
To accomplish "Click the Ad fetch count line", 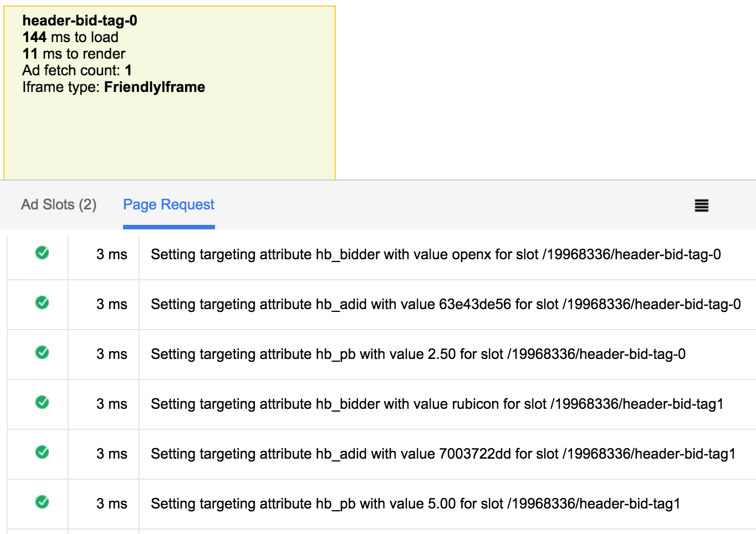I will [77, 70].
